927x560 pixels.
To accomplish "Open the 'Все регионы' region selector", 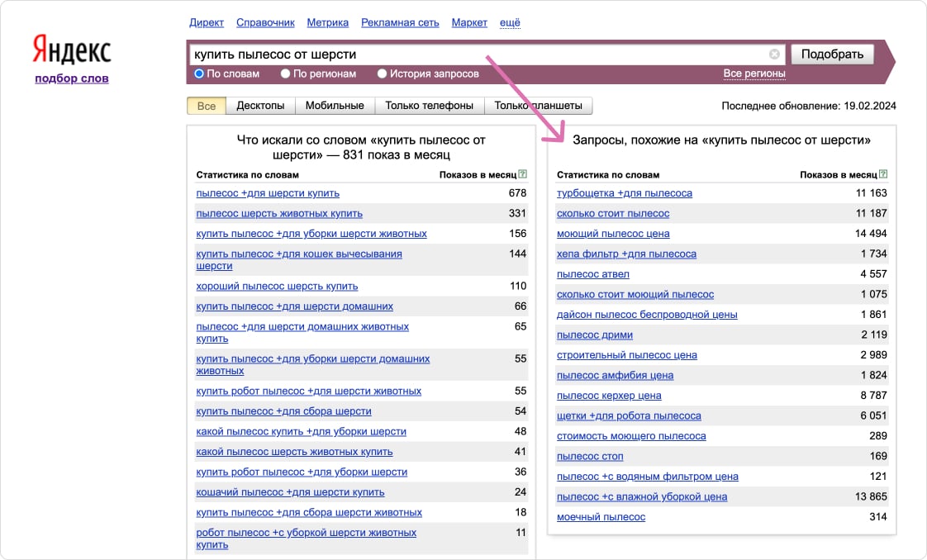I will [x=753, y=74].
